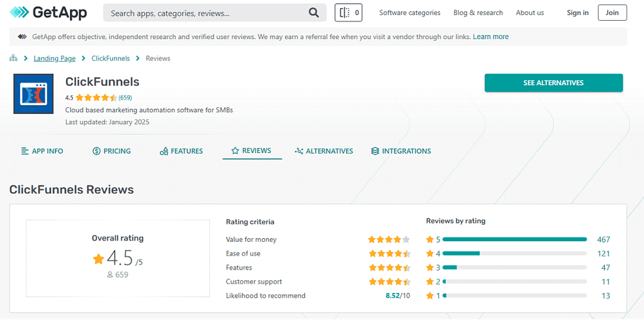Screen dimensions: 644x320
Task: Click the 467 review count
Action: (x=604, y=239)
